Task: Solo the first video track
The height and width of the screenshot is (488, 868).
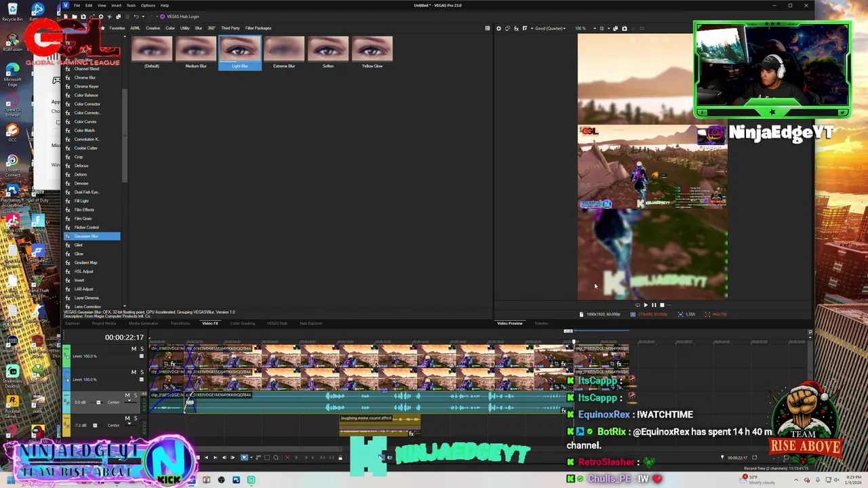Action: tap(142, 348)
